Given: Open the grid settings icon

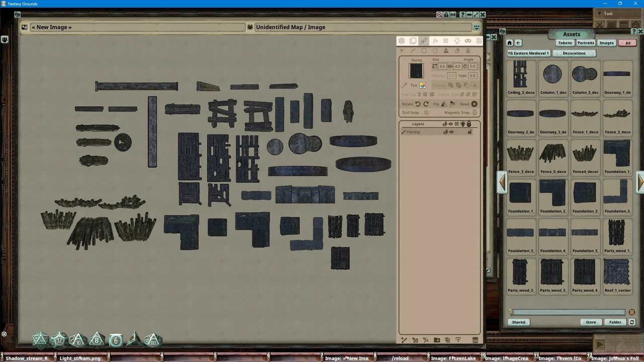Looking at the screenshot, I should 479,41.
